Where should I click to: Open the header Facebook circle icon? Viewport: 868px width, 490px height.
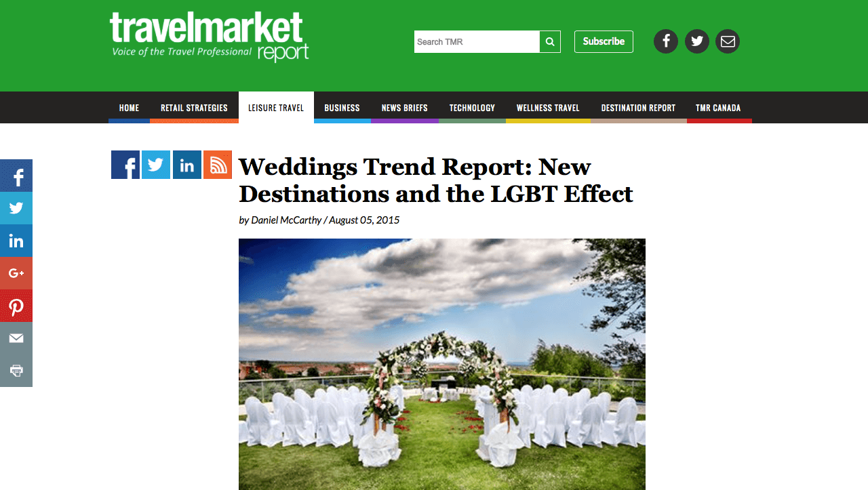point(666,41)
